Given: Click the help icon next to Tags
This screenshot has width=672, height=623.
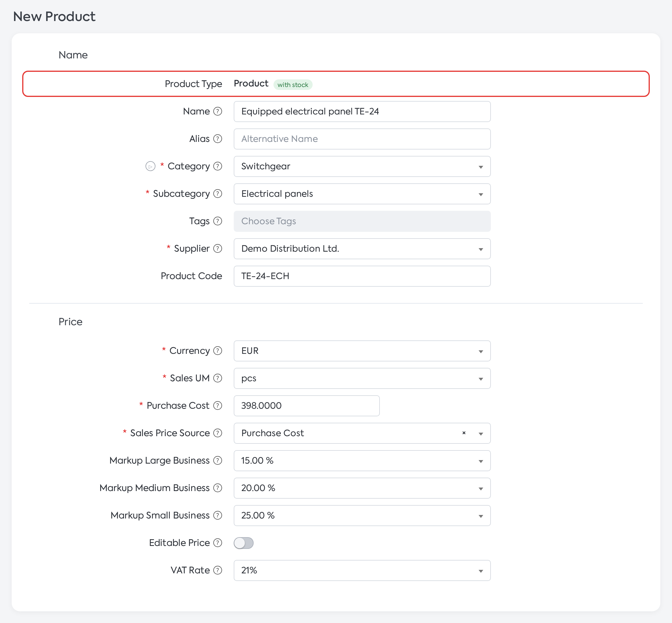Looking at the screenshot, I should (218, 221).
